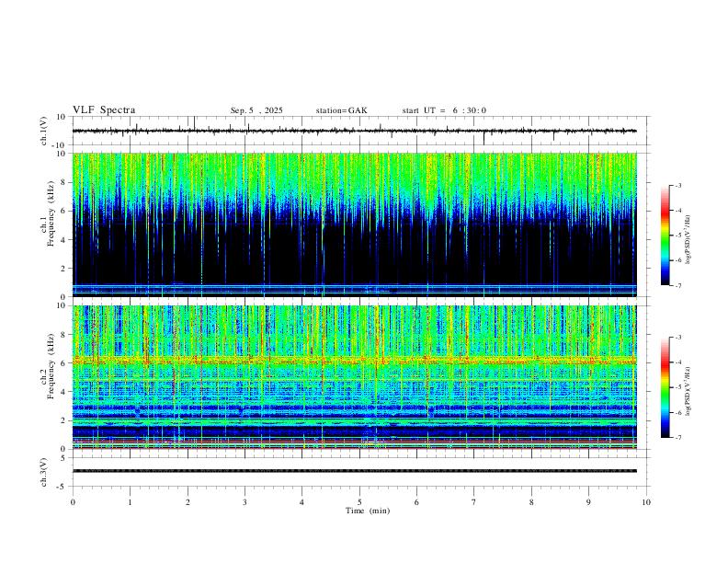This screenshot has height=563, width=728.
Task: Click the ch.1 colorbar 'log(PSD)(V²/Hz)' label
Action: click(x=688, y=239)
